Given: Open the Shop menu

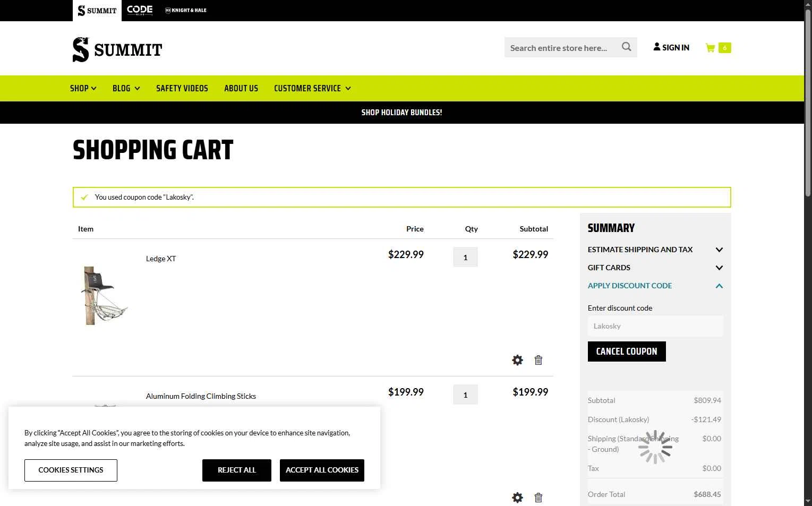Looking at the screenshot, I should click(83, 88).
